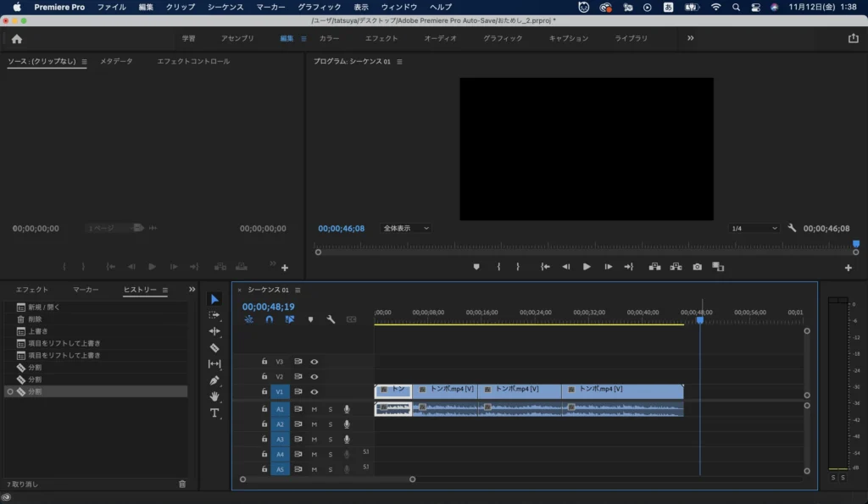Click the Track Select Forward tool
This screenshot has width=868, height=504.
coord(214,314)
